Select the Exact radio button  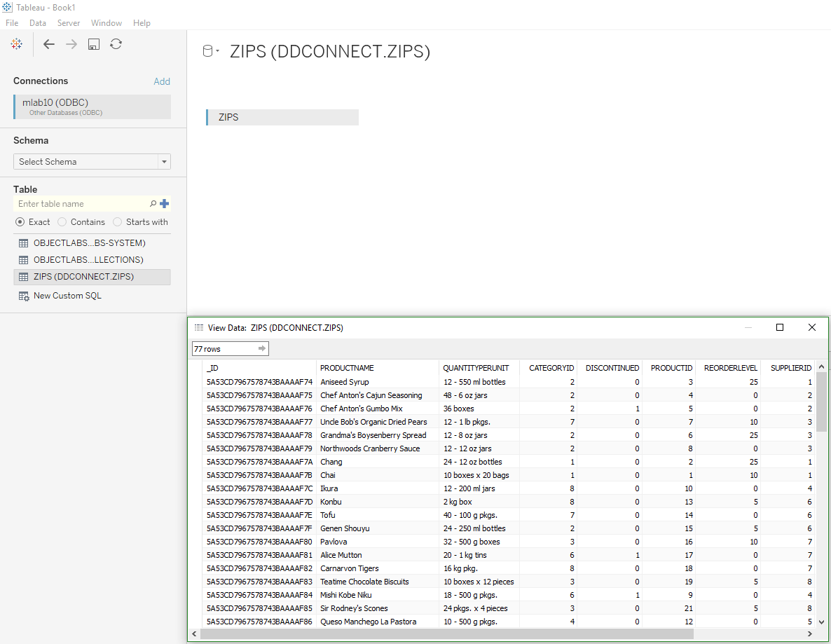point(20,222)
